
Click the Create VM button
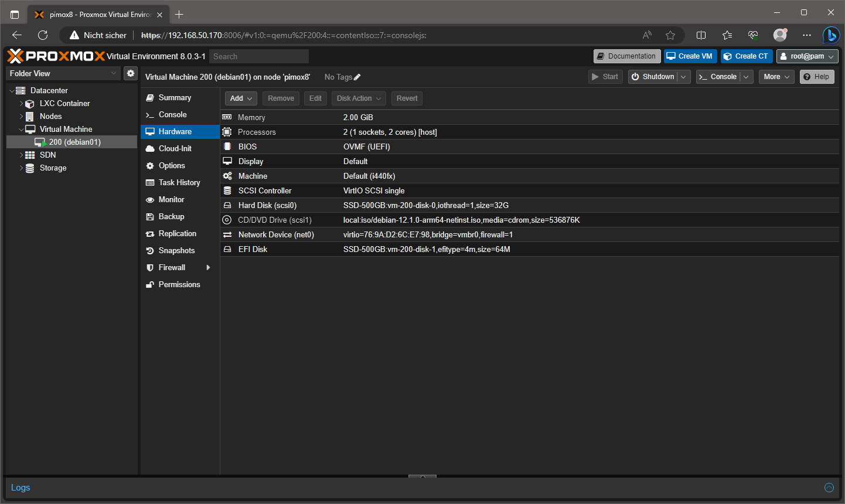tap(690, 56)
